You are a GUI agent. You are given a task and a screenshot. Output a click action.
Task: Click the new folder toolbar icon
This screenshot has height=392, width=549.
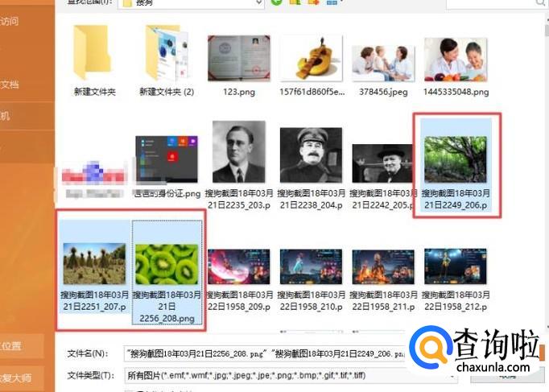pyautogui.click(x=313, y=3)
